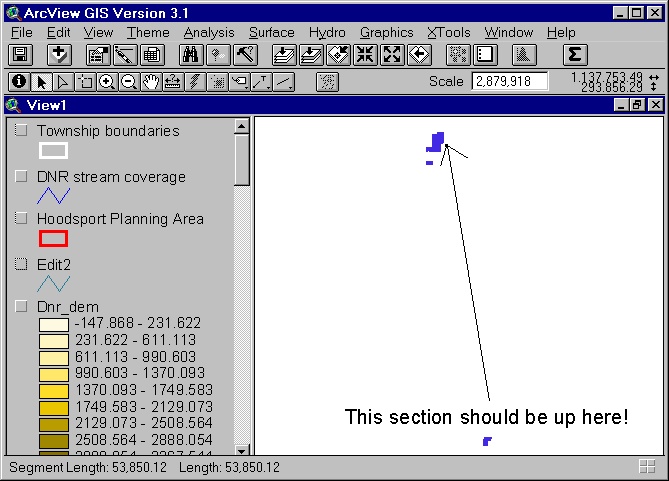Toggle Hoodsport Planning Area theme checkbox

point(21,218)
